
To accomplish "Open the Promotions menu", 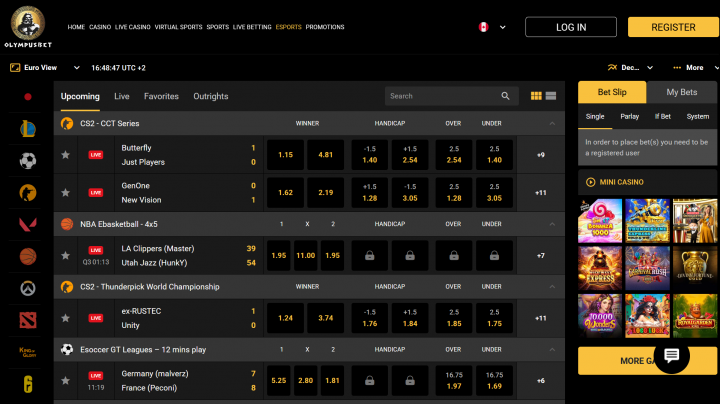I will tap(325, 27).
